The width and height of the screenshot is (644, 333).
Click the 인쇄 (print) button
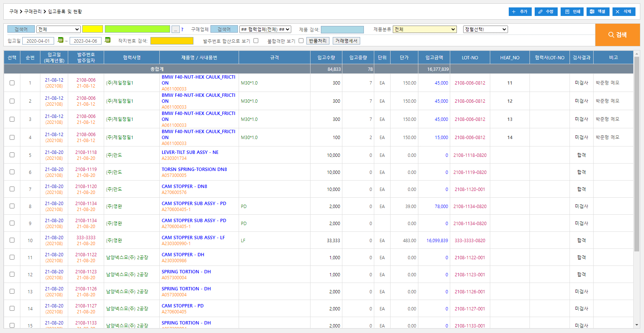pyautogui.click(x=572, y=11)
